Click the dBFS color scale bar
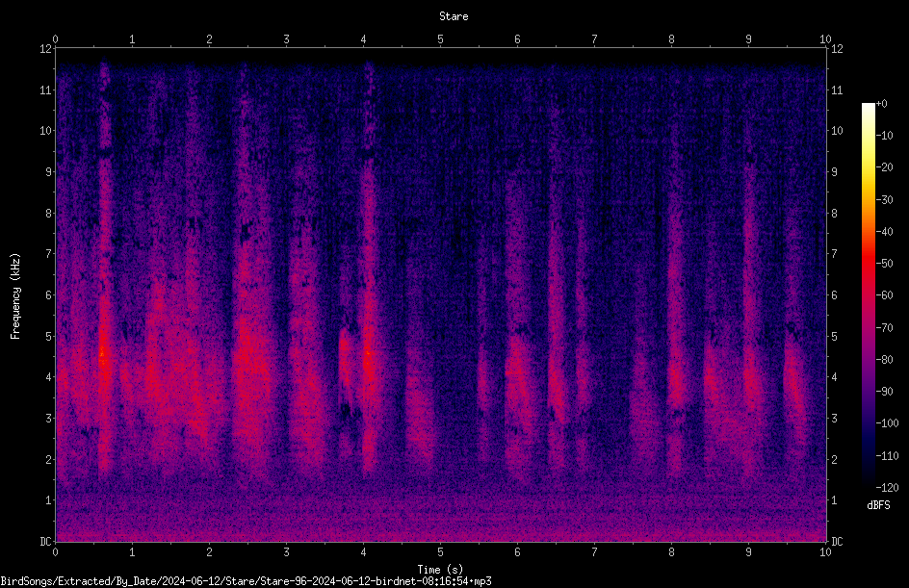Viewport: 909px width, 588px height. (868, 294)
